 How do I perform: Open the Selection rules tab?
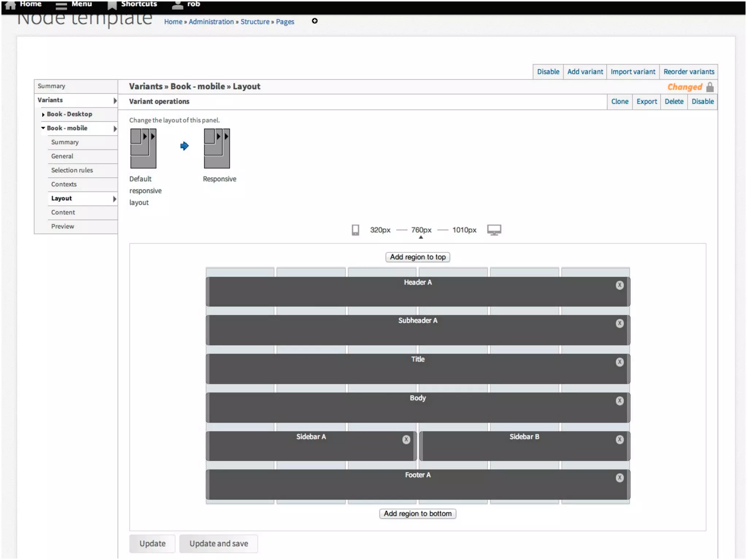click(x=72, y=170)
